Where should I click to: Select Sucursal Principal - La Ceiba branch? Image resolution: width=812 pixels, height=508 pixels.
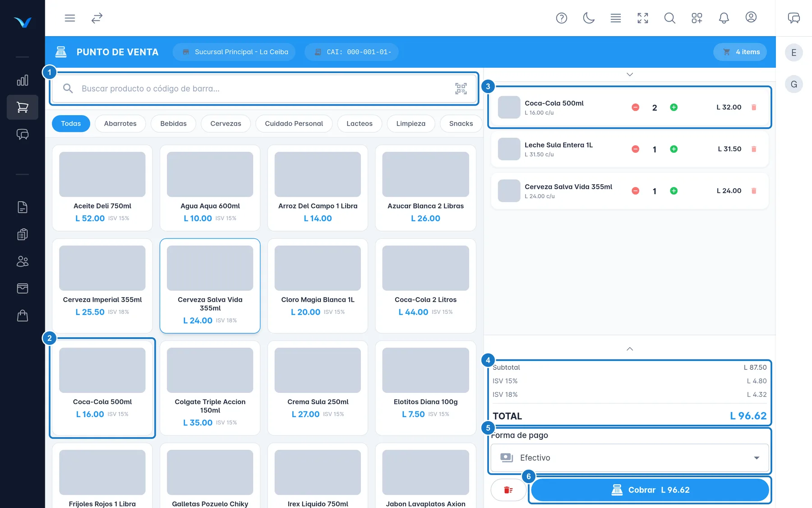234,52
